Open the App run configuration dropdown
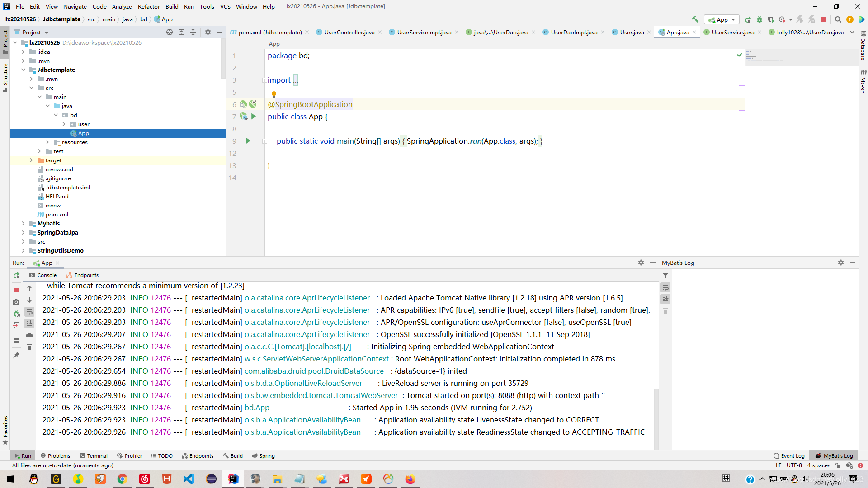Image resolution: width=868 pixels, height=488 pixels. [x=722, y=19]
